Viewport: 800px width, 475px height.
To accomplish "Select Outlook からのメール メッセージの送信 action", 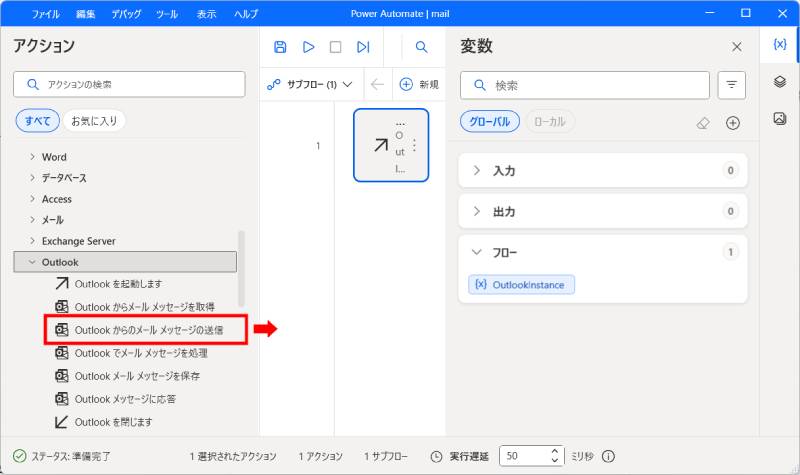I will tap(139, 330).
